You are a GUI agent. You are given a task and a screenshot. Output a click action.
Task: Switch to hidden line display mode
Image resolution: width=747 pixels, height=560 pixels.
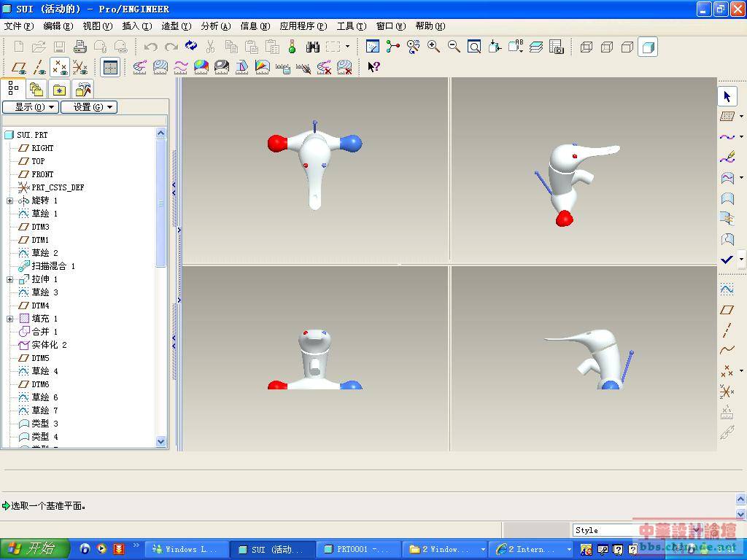tap(607, 47)
